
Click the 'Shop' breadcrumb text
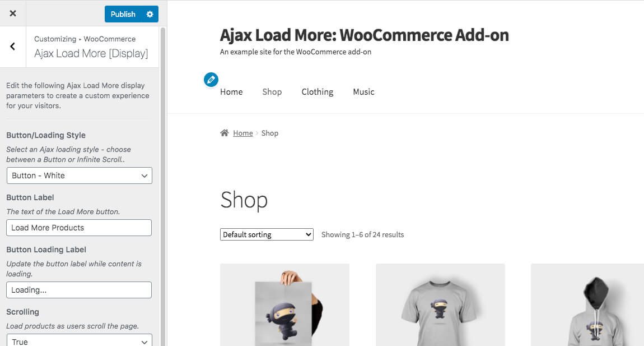pyautogui.click(x=269, y=133)
